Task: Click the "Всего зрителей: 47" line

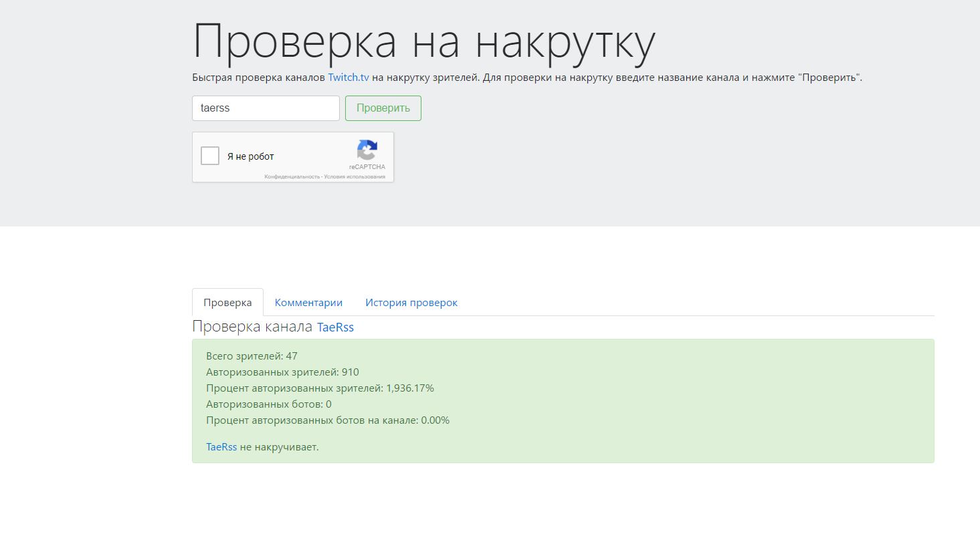Action: coord(252,356)
